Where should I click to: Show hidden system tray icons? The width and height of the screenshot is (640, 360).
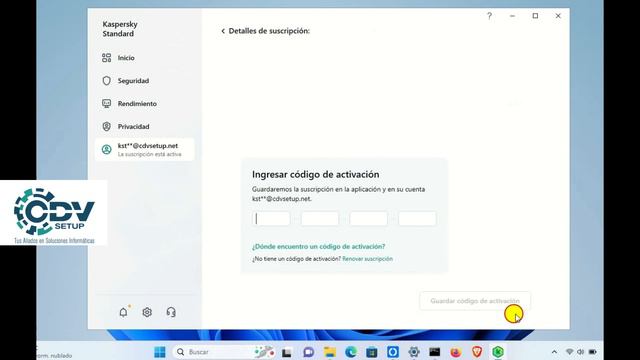point(554,352)
